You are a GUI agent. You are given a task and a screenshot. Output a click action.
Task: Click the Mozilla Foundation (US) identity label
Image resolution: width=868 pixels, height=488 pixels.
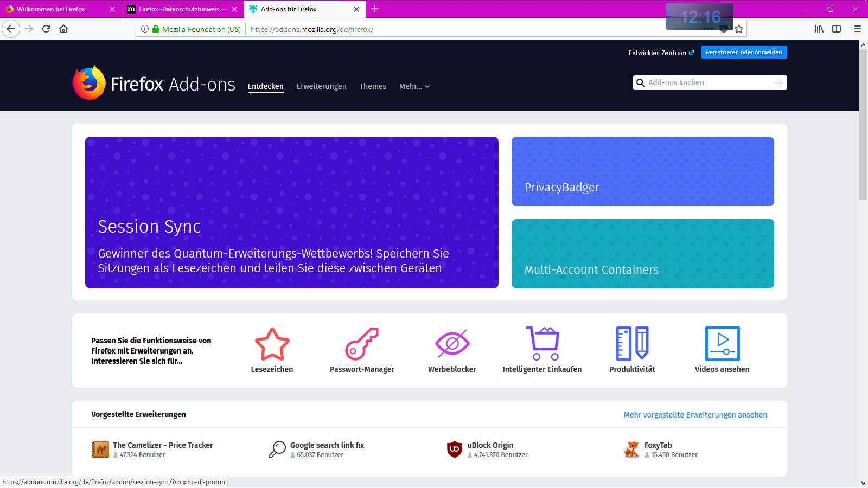pyautogui.click(x=201, y=29)
